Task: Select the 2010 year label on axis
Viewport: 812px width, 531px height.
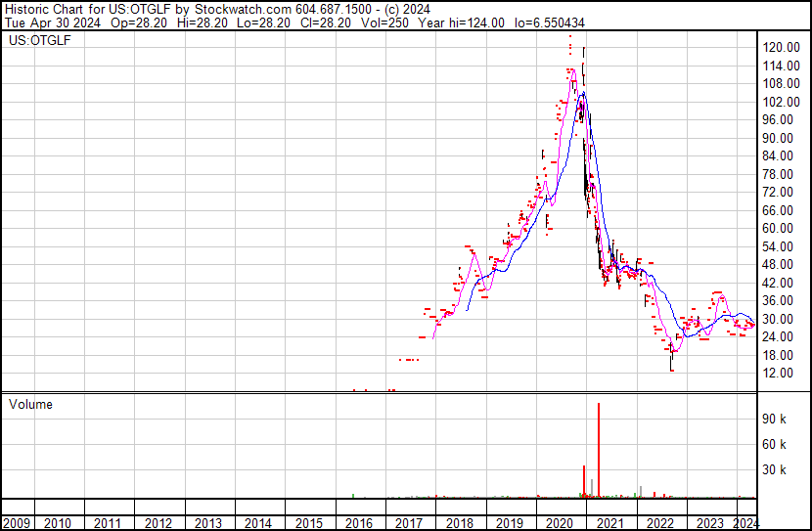Action: point(58,523)
